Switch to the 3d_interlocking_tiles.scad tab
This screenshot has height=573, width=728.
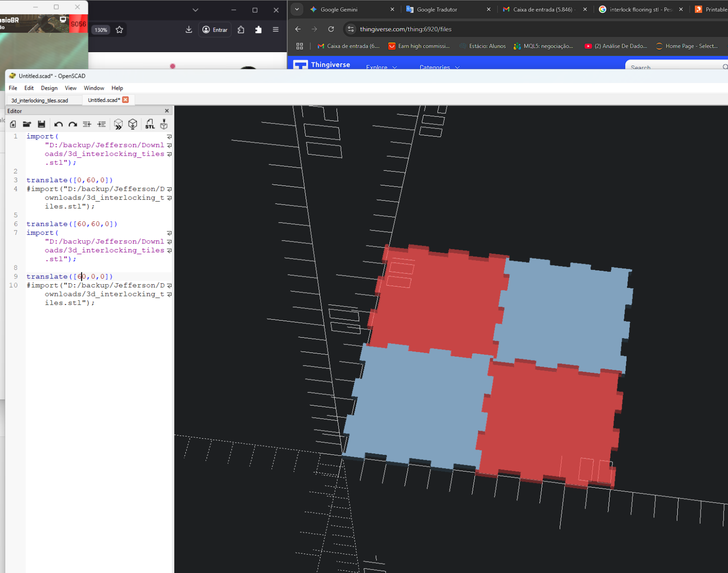(40, 100)
